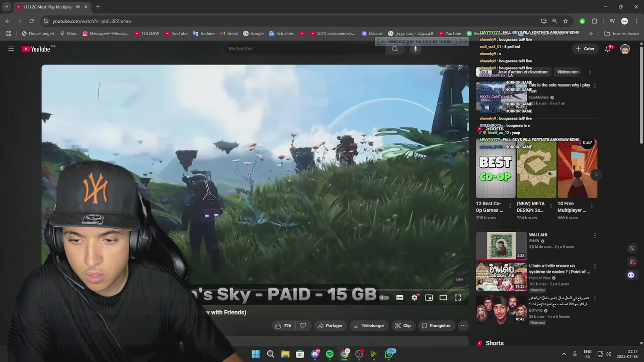
Task: Open Spotify from the taskbar
Action: [x=330, y=354]
